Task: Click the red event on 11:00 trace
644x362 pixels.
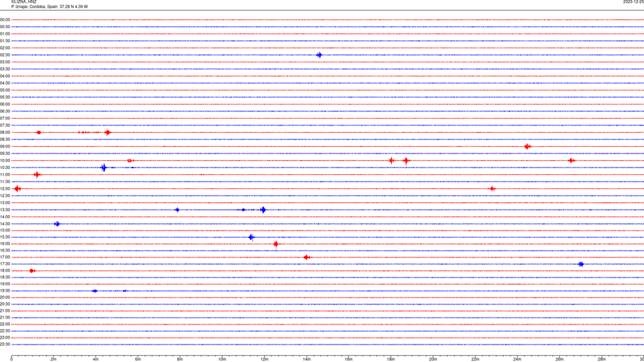Action: [37, 175]
